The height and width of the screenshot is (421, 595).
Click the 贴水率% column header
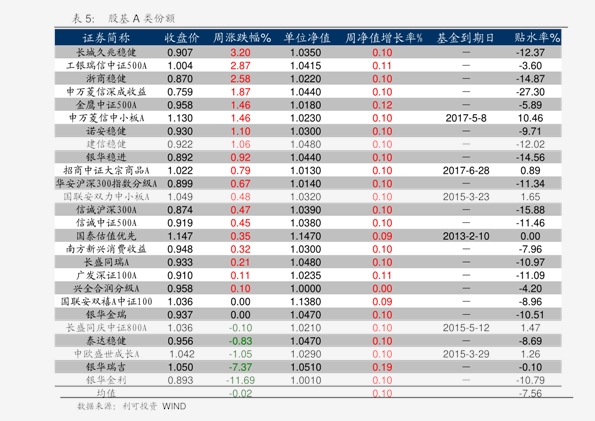[537, 38]
